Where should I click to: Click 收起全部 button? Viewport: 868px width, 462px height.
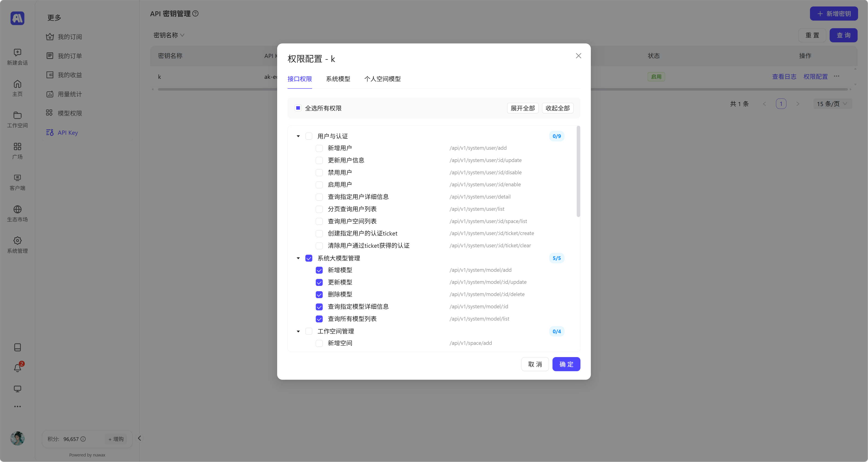tap(557, 108)
